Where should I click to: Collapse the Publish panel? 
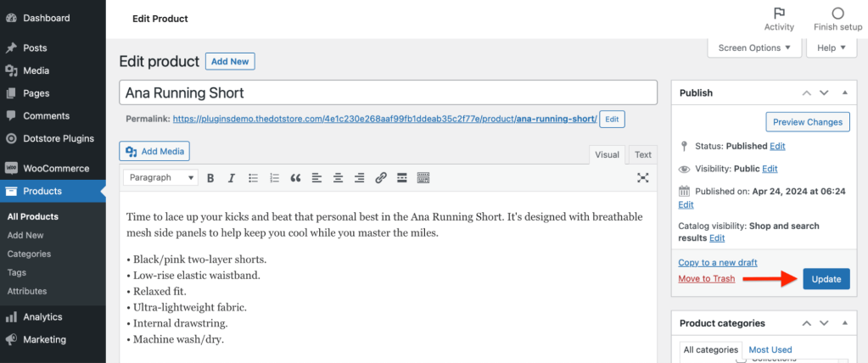844,92
